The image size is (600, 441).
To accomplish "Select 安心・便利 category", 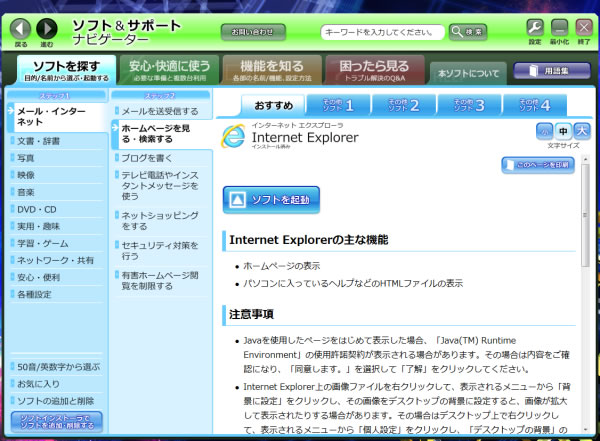I will 57,277.
